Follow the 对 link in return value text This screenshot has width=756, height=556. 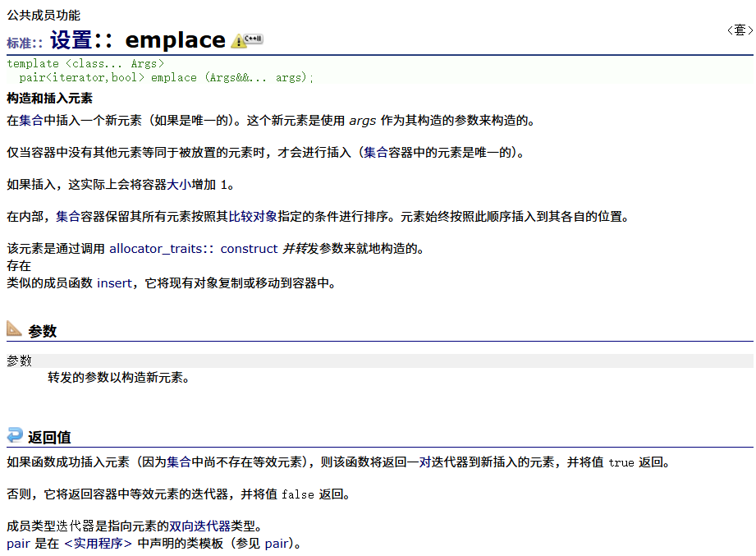[x=424, y=462]
